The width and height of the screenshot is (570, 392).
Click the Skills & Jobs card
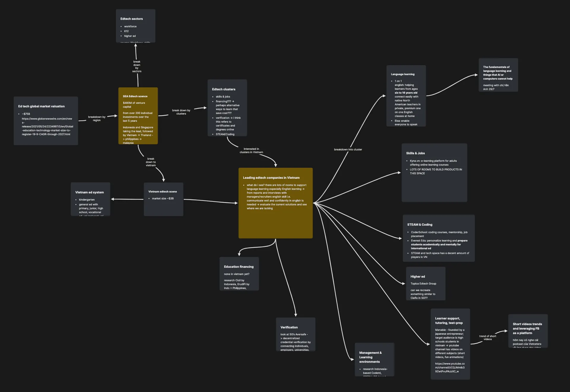click(x=434, y=173)
